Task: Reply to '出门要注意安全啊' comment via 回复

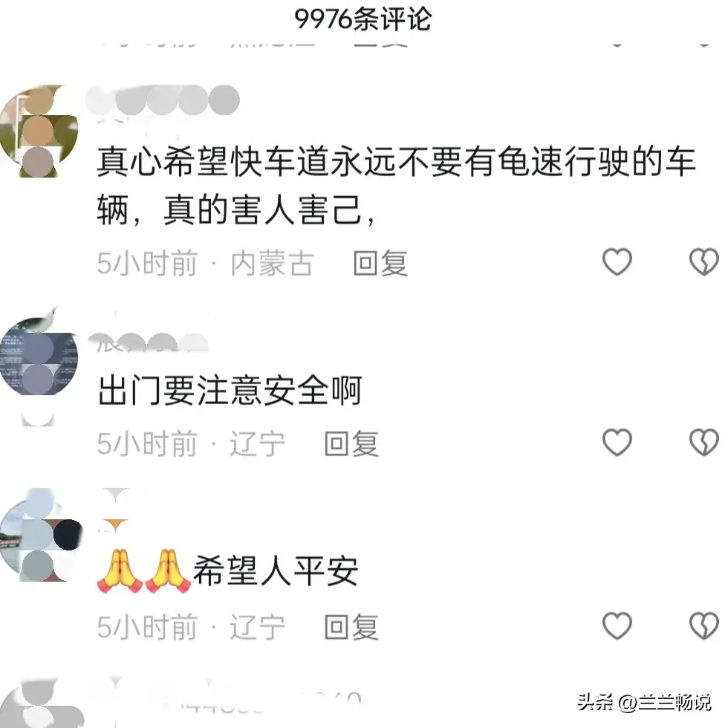Action: (351, 443)
